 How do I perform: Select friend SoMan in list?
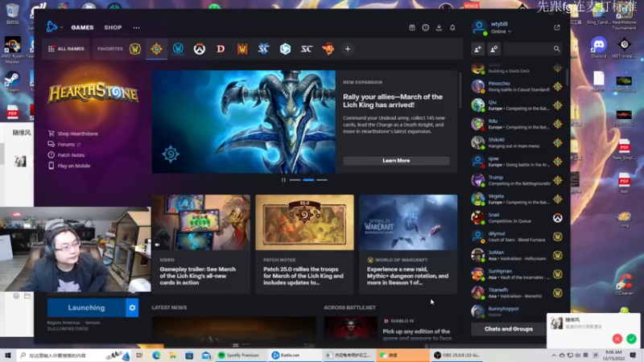click(x=517, y=255)
